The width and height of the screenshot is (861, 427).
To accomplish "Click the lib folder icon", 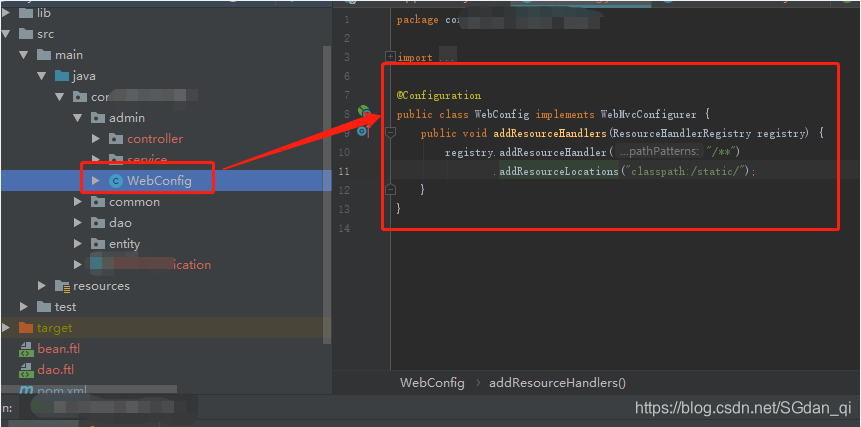I will pyautogui.click(x=26, y=12).
